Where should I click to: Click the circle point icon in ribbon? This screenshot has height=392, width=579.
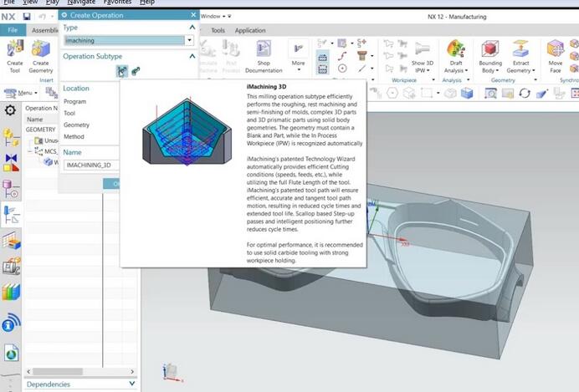click(x=342, y=69)
